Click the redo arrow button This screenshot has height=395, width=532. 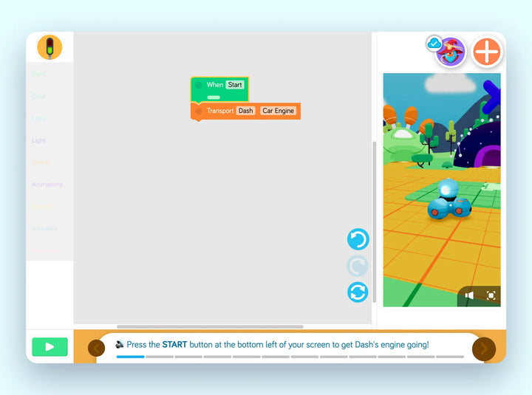pos(358,266)
